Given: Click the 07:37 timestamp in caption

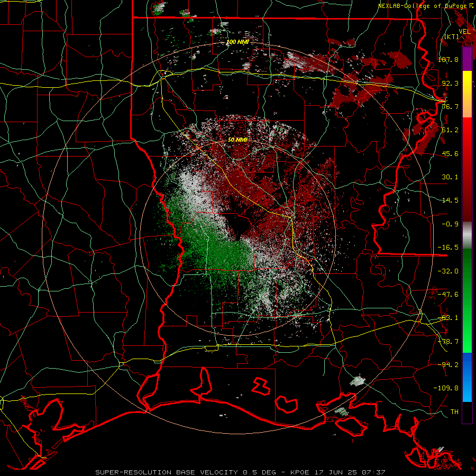Looking at the screenshot, I should (x=374, y=472).
